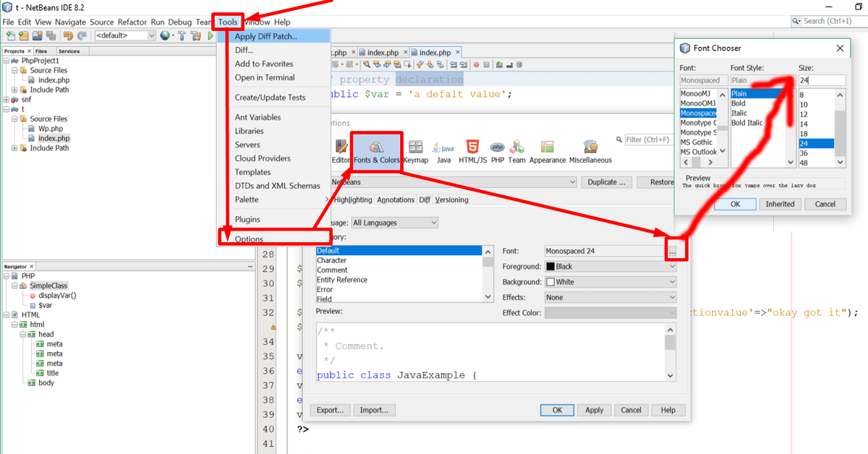
Task: Collapse the PhpProject1 project node
Action: tap(7, 61)
